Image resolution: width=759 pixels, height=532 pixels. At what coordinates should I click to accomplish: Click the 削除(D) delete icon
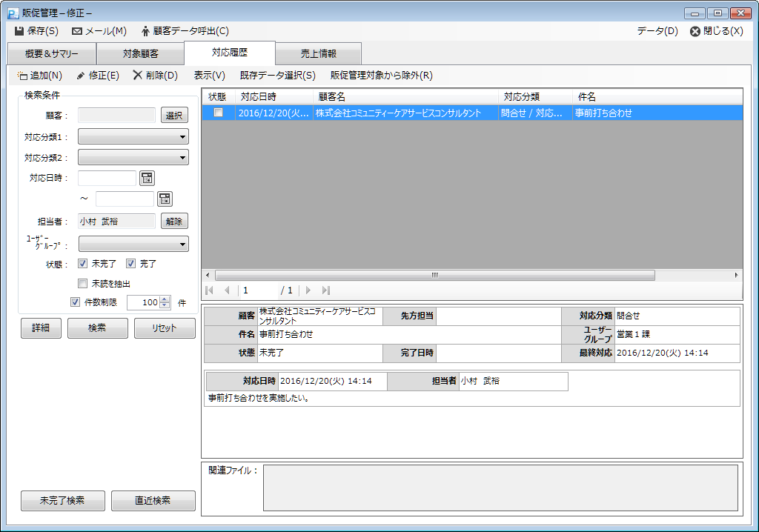tap(137, 75)
